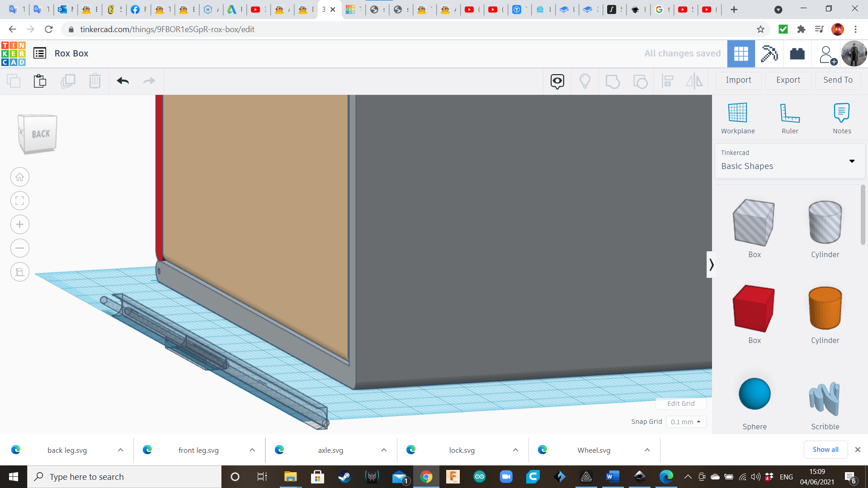
Task: Open the Snap Grid 0.1 mm dropdown
Action: (685, 422)
